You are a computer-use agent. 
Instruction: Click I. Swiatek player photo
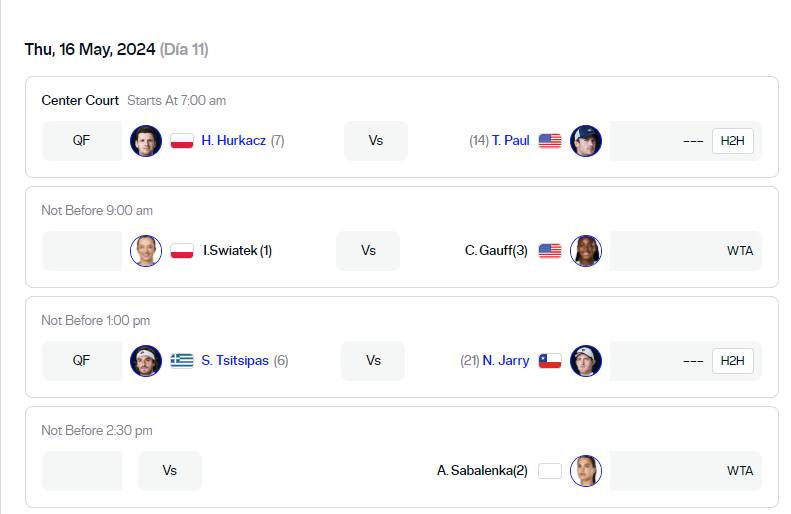146,251
